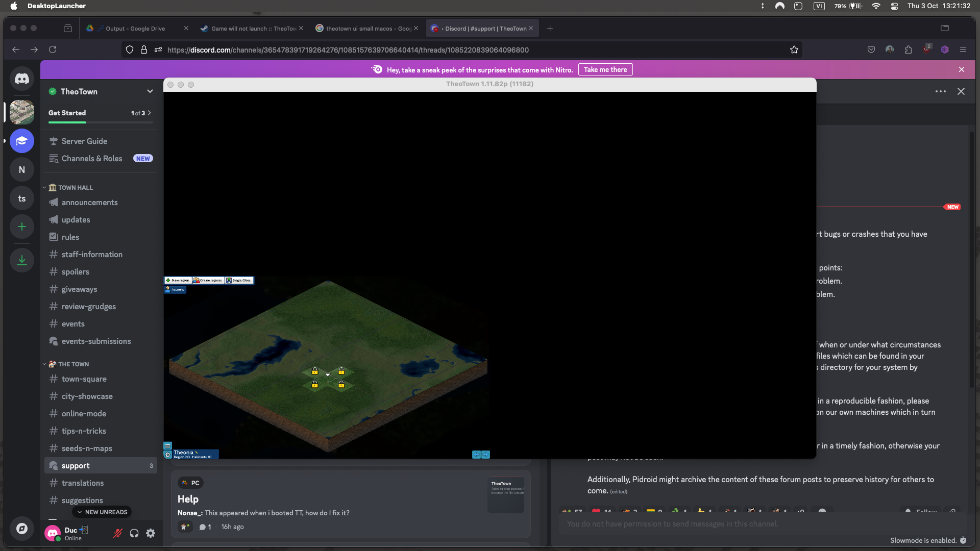The width and height of the screenshot is (980, 551).
Task: Open giveaways channel
Action: [101, 289]
